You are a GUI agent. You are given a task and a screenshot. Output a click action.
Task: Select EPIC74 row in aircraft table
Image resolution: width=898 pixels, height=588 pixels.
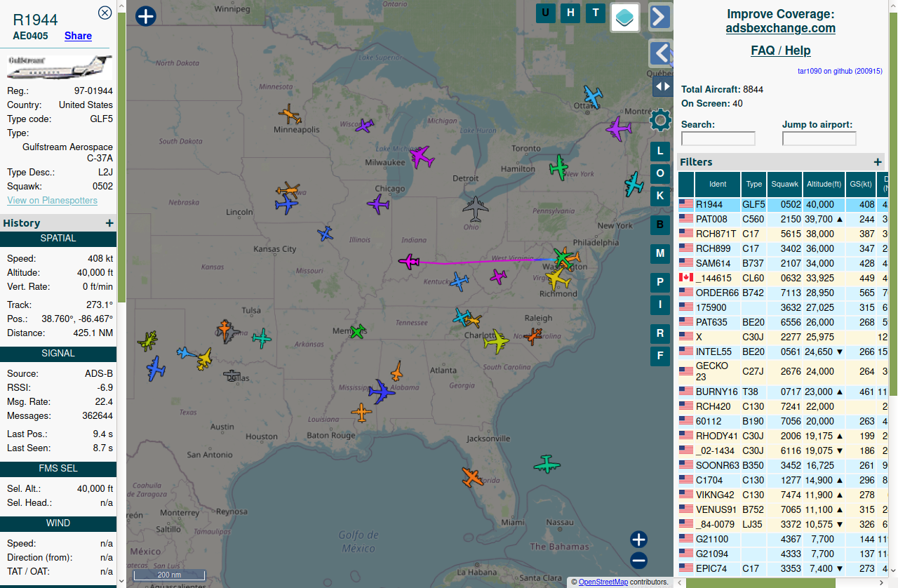[783, 568]
